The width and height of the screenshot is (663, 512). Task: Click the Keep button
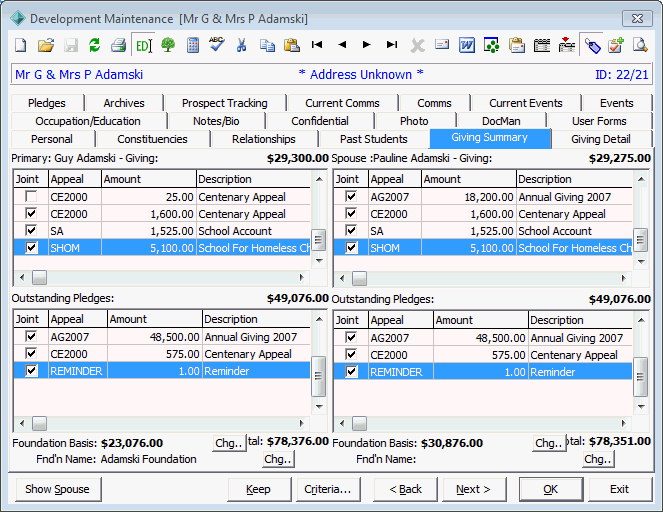[x=258, y=489]
